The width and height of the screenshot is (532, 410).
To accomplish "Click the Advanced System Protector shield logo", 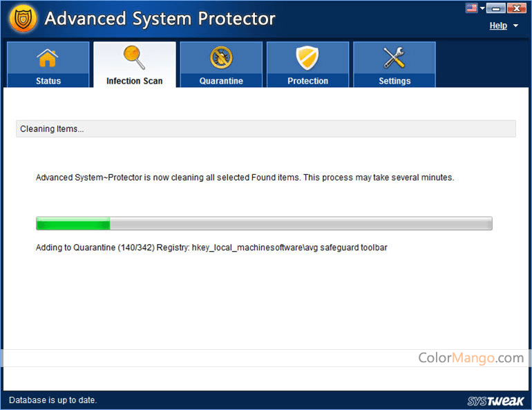I will (x=23, y=19).
